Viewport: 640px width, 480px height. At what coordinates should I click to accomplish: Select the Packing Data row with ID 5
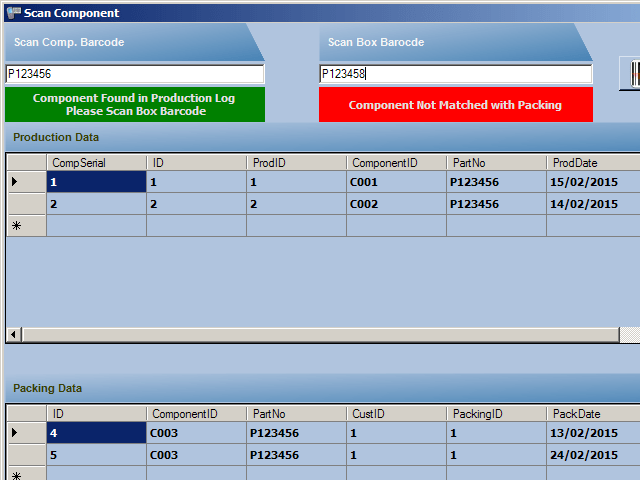[x=96, y=455]
